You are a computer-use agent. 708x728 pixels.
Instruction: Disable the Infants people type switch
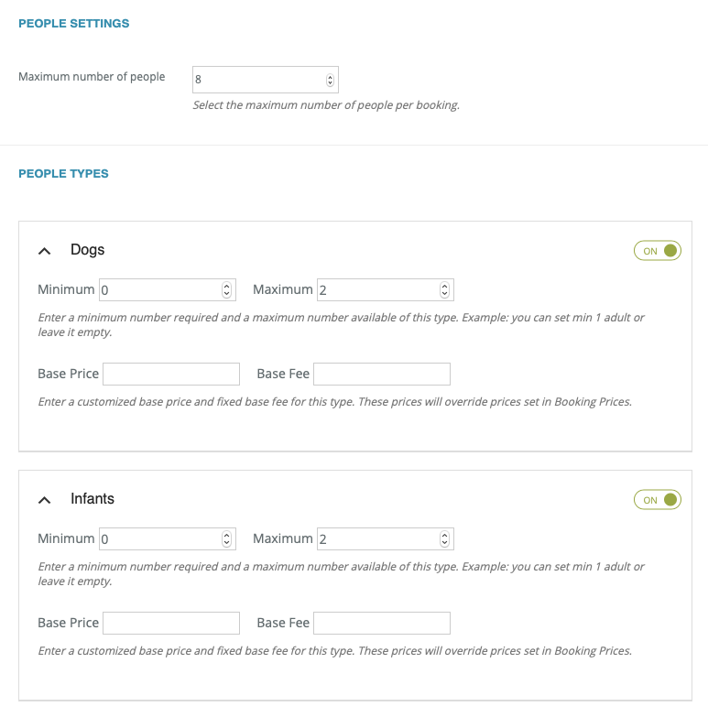[657, 500]
